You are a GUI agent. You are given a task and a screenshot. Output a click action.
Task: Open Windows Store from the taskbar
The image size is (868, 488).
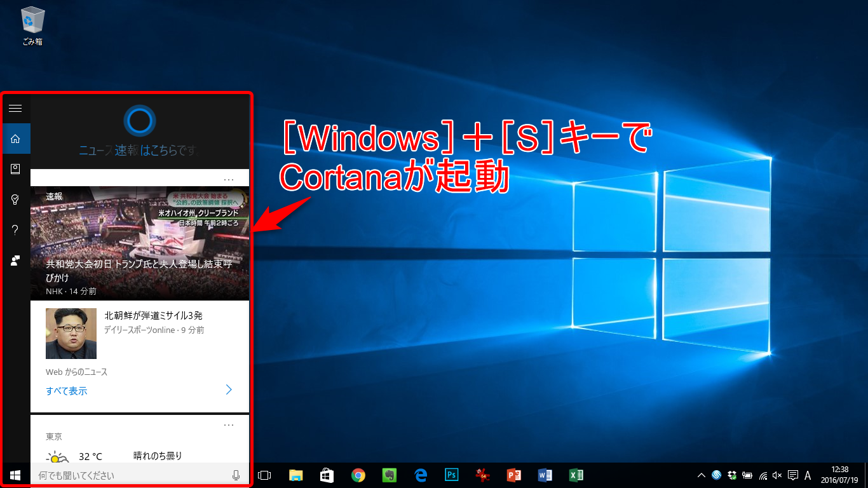tap(327, 475)
